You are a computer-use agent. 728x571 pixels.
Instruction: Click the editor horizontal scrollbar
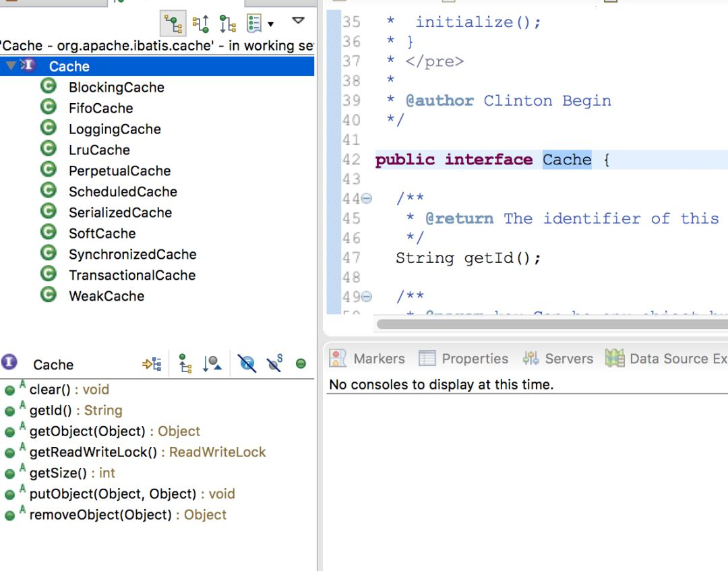(x=552, y=324)
